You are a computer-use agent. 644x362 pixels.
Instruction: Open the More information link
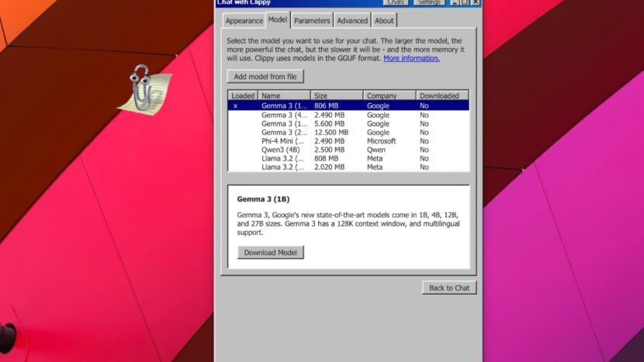(411, 58)
